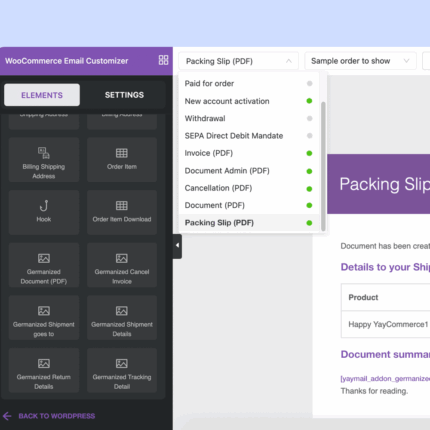Add the Germanized Cancel Invoice element
Screen dimensions: 430x430
(x=122, y=265)
